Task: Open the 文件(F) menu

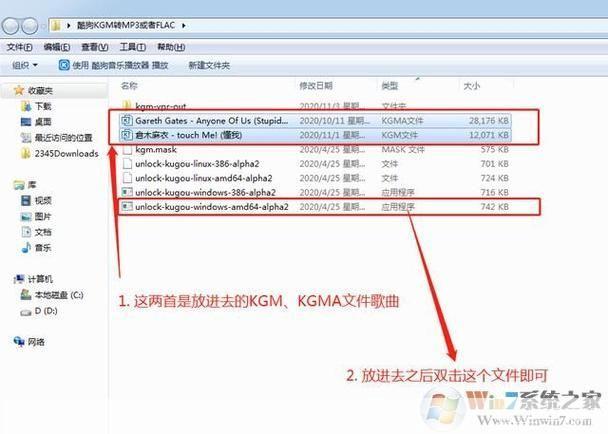Action: (19, 47)
